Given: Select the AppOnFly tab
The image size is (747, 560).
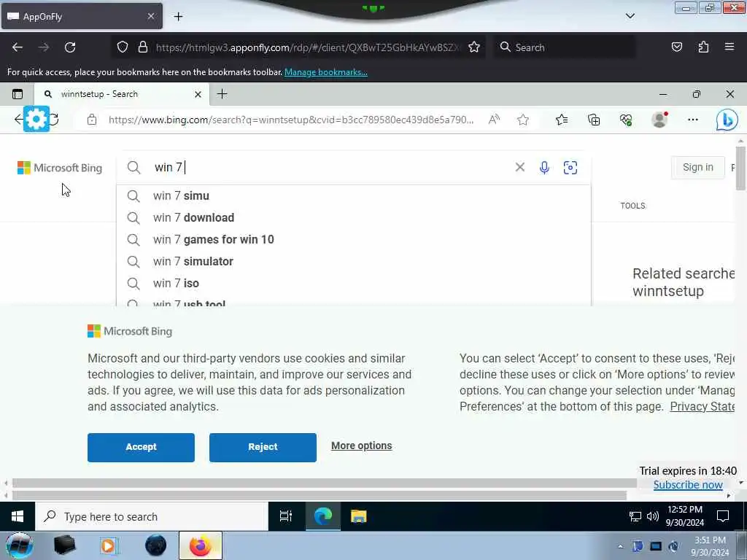Looking at the screenshot, I should pyautogui.click(x=82, y=16).
